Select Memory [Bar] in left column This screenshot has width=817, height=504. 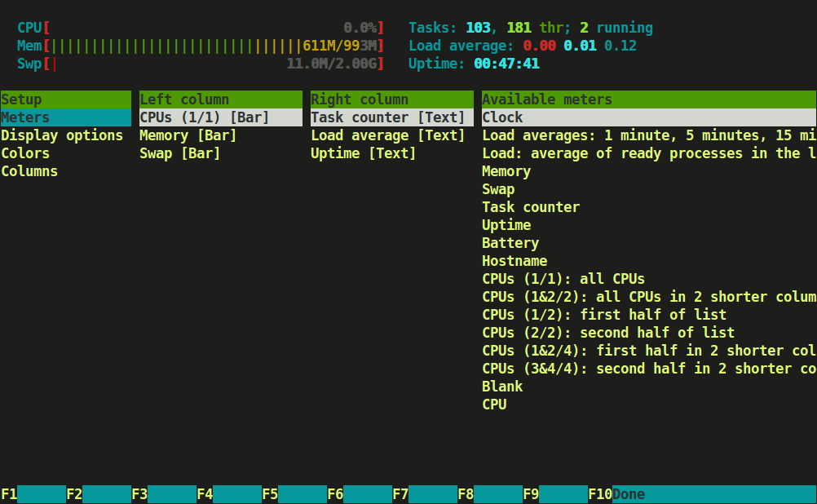tap(188, 135)
